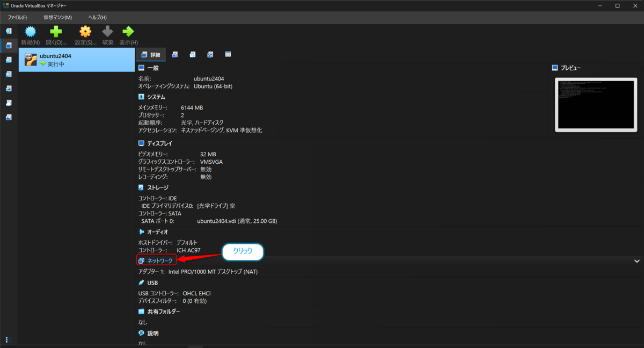Open the システム section heading link
The width and height of the screenshot is (644, 348).
point(156,97)
